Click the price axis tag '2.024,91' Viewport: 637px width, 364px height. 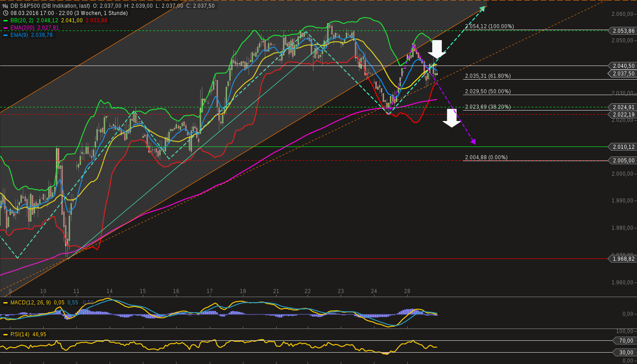pos(623,107)
